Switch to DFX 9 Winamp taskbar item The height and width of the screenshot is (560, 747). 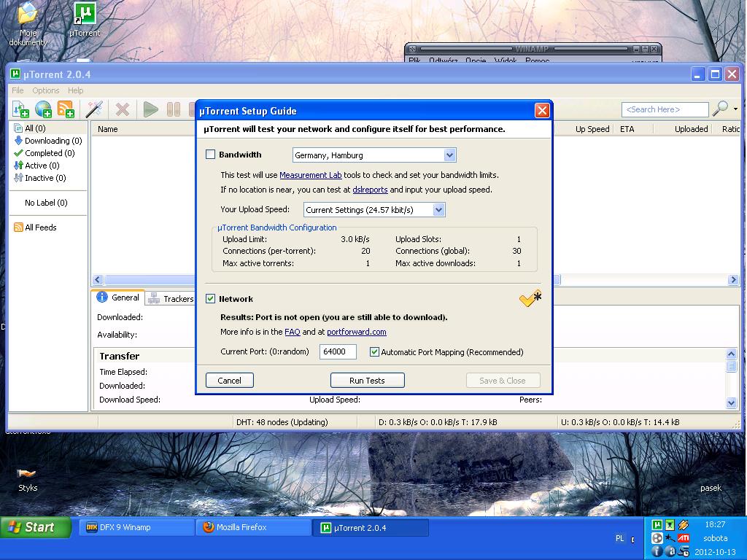pos(136,527)
